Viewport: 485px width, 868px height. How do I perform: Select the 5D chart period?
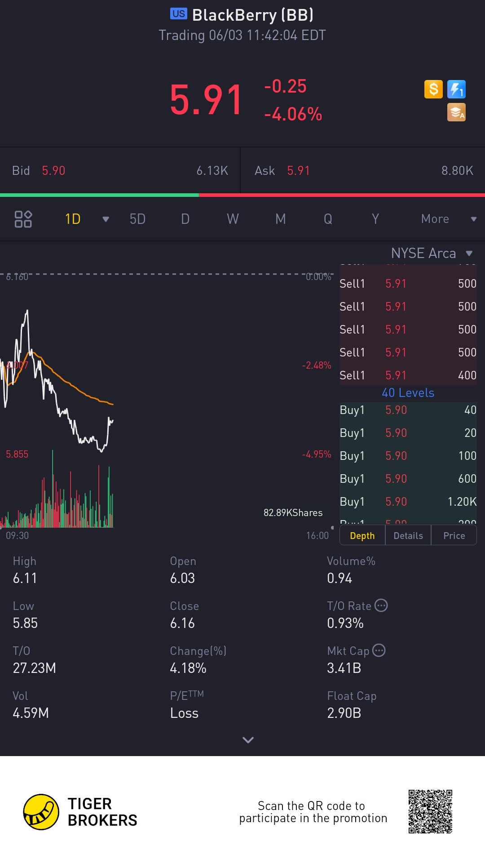click(137, 219)
